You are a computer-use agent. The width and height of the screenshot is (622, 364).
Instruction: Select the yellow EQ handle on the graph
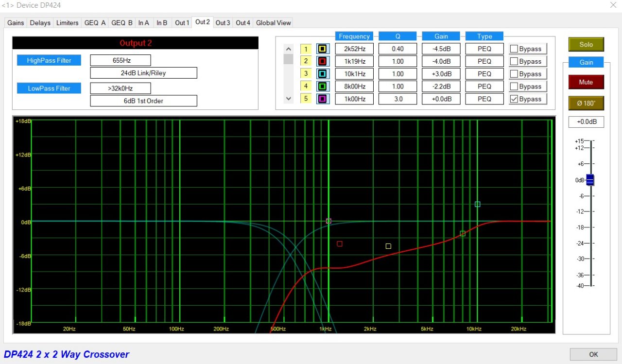[388, 246]
